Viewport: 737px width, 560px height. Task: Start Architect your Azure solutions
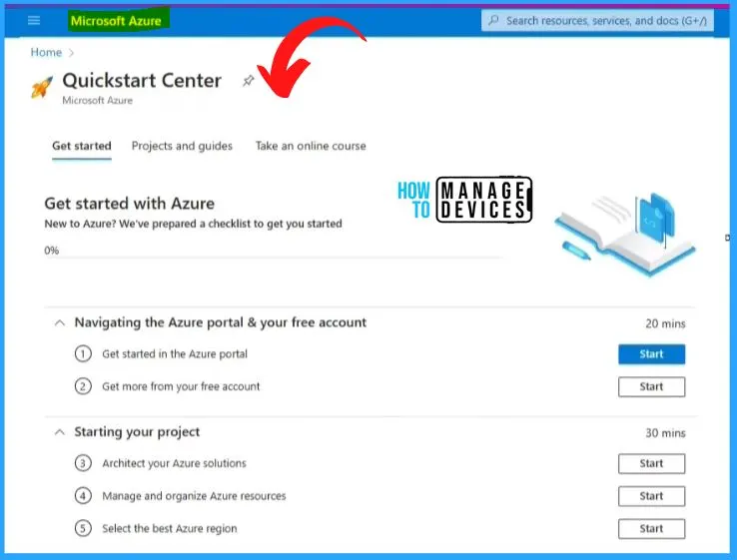[x=651, y=464]
